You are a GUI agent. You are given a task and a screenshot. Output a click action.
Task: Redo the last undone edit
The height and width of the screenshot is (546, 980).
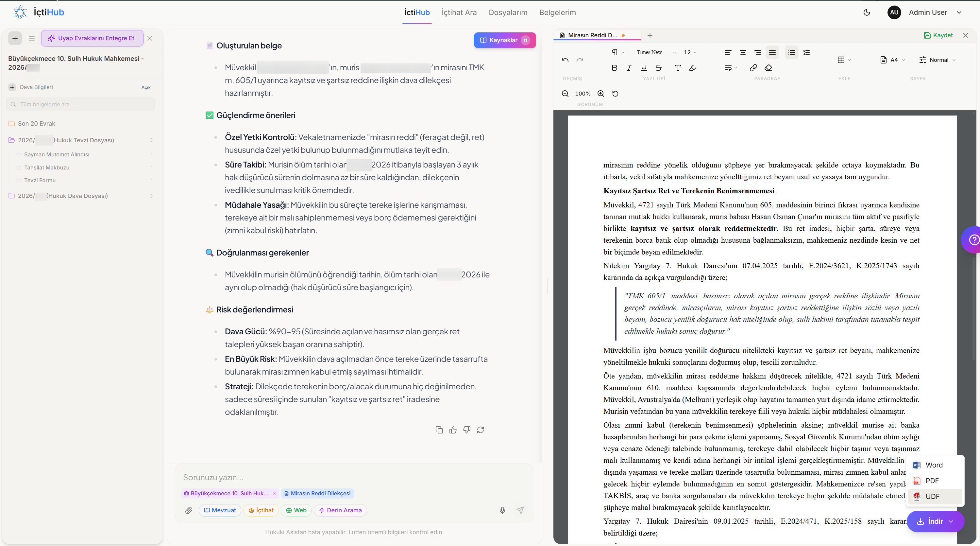coord(580,60)
